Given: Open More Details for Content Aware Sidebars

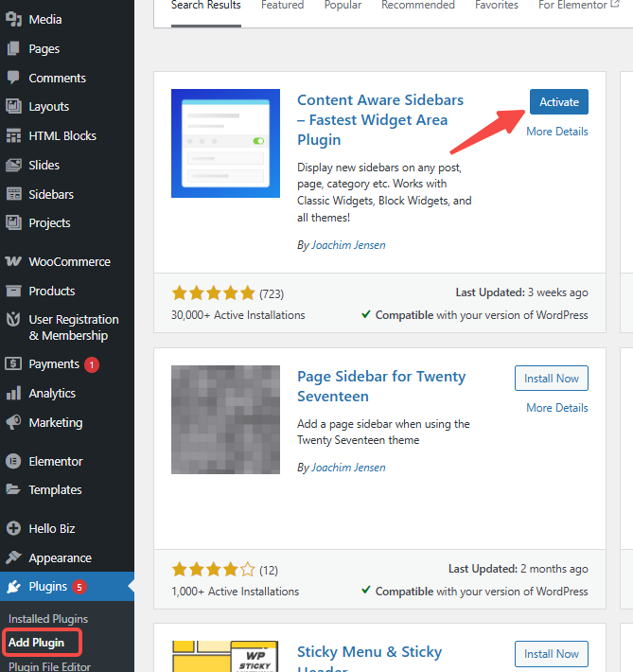Looking at the screenshot, I should (x=557, y=132).
